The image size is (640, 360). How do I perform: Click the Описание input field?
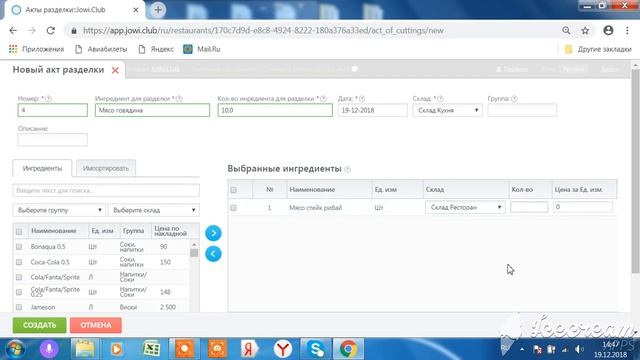[x=53, y=140]
